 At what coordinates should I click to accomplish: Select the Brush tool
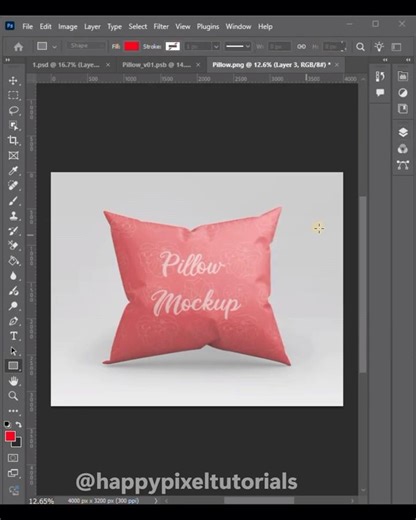pos(13,201)
